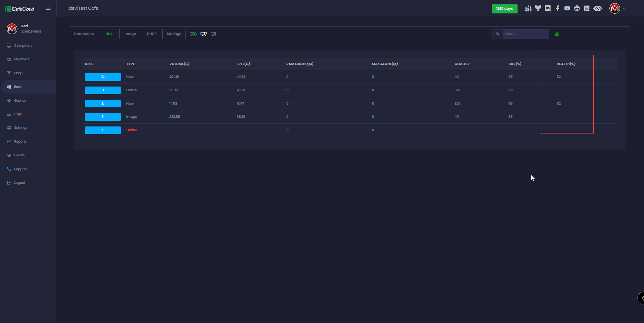Switch to the DHCP tab

pos(152,34)
